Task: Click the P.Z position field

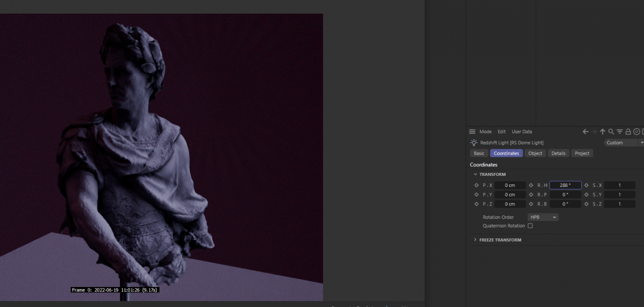Action: point(510,204)
